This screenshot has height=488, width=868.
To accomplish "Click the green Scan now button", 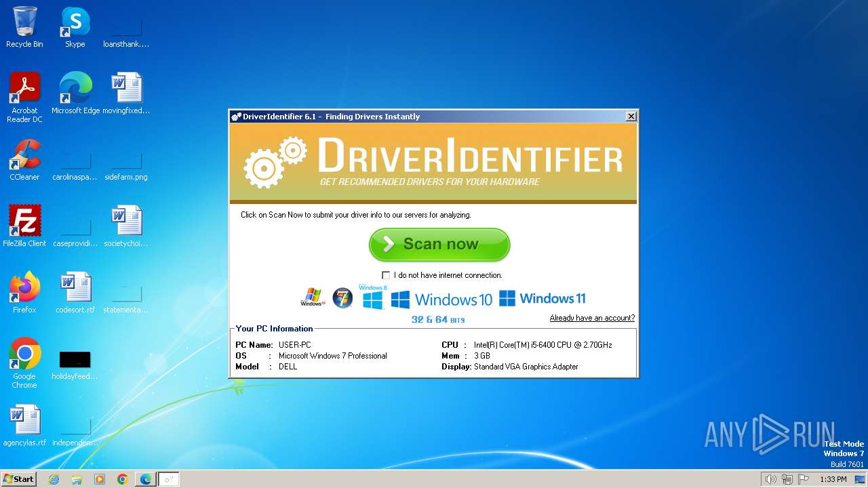I will pyautogui.click(x=439, y=244).
